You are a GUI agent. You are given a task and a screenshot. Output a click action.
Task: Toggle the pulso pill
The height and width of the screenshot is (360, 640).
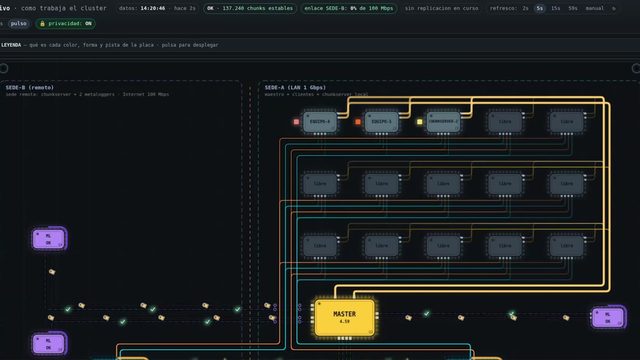click(18, 24)
